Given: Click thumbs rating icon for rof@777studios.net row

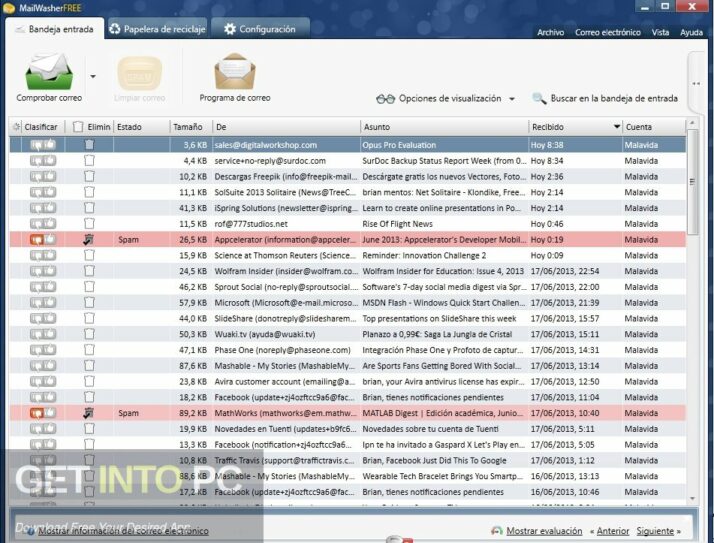Looking at the screenshot, I should coord(43,224).
